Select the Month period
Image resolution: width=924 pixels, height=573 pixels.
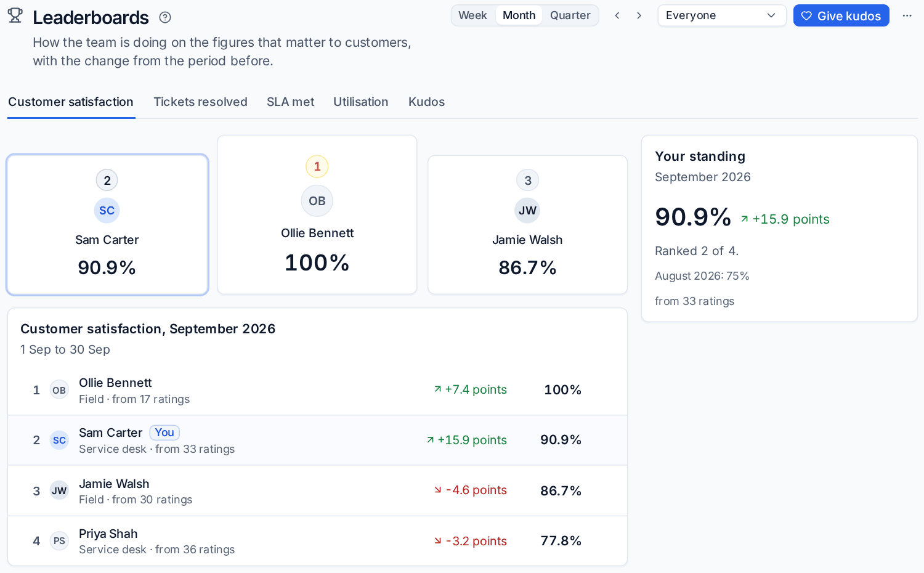(519, 15)
